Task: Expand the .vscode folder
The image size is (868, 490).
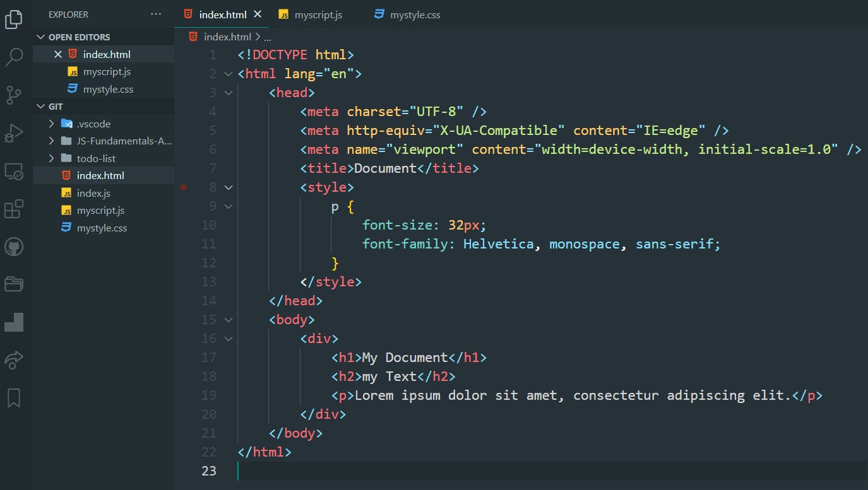Action: point(52,124)
